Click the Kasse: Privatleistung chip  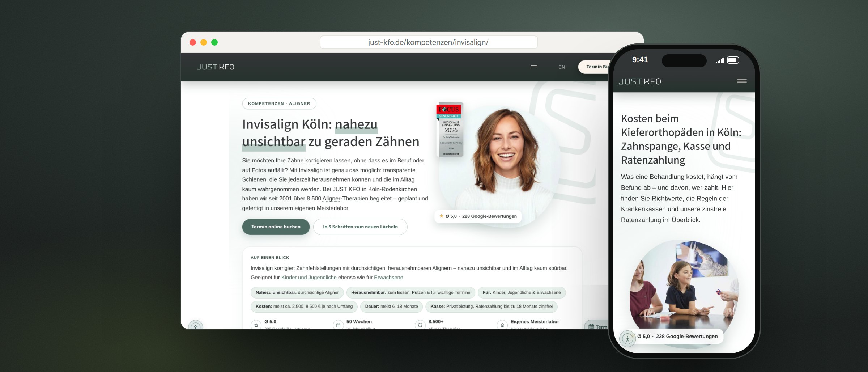pyautogui.click(x=492, y=307)
